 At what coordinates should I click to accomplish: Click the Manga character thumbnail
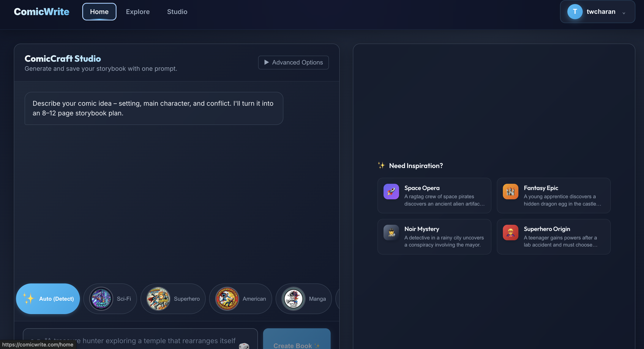tap(293, 299)
